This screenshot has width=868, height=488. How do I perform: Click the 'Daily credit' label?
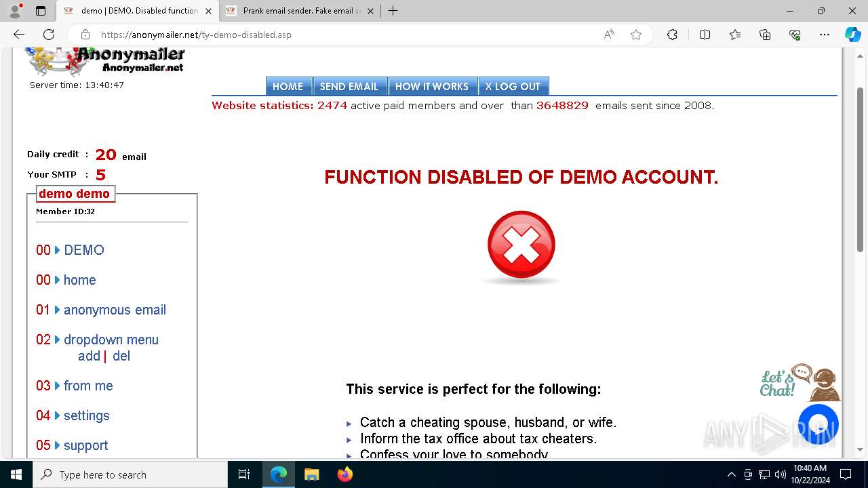coord(53,155)
